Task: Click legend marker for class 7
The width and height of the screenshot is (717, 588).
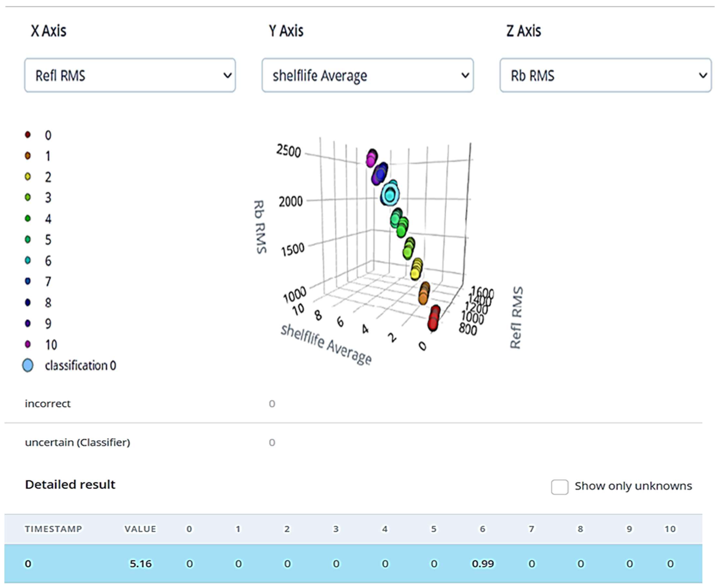Action: click(28, 281)
